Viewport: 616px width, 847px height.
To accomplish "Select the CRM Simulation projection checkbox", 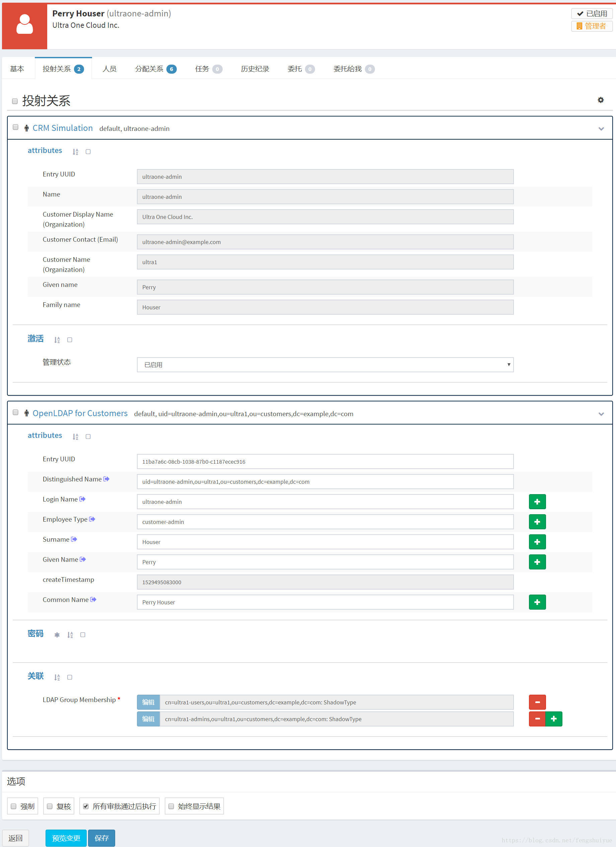I will (16, 127).
